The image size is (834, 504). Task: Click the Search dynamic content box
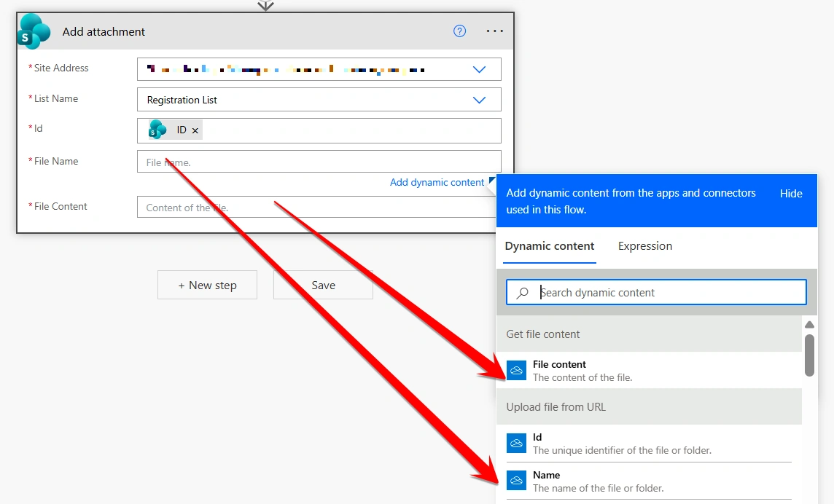pyautogui.click(x=656, y=292)
